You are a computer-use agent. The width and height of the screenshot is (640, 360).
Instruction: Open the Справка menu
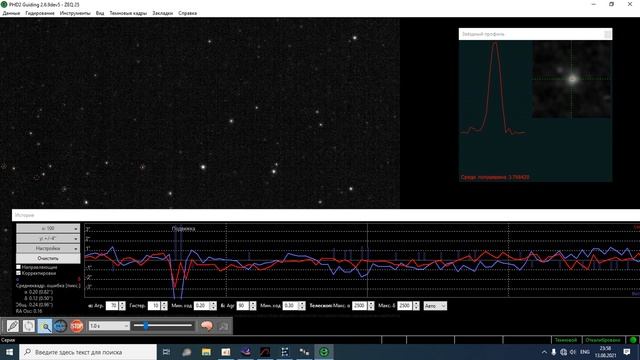tap(188, 13)
